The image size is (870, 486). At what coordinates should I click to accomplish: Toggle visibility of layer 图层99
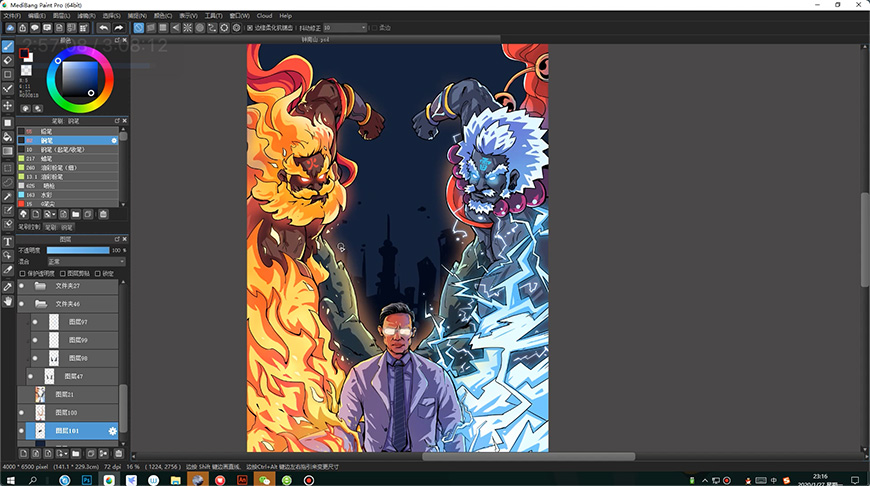[35, 341]
